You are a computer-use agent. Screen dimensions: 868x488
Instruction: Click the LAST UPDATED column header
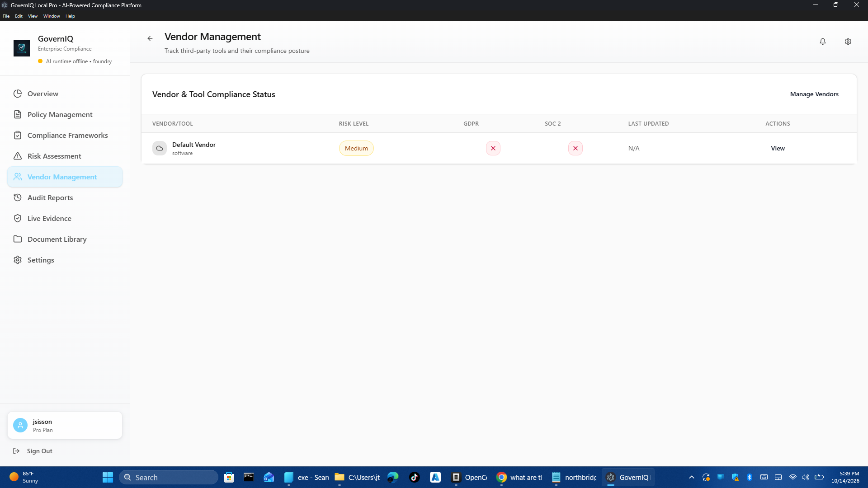[648, 123]
